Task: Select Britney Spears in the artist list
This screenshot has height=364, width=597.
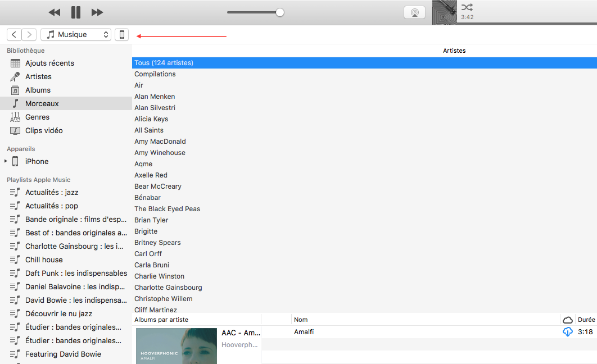Action: 364,242
